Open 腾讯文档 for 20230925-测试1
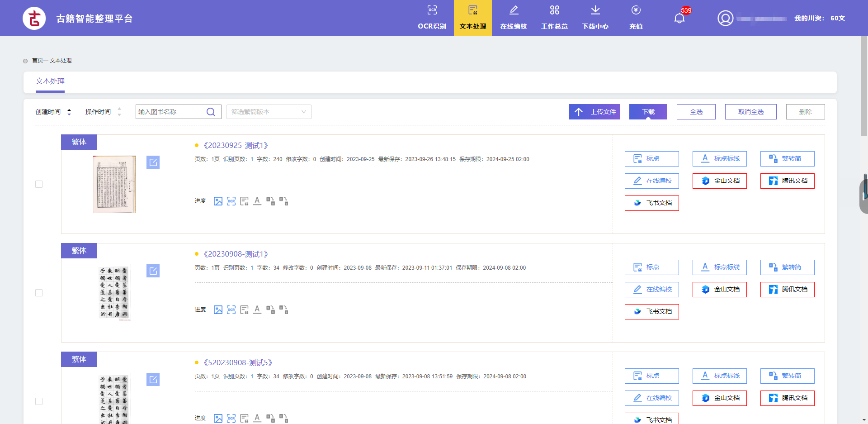868x424 pixels. tap(787, 181)
